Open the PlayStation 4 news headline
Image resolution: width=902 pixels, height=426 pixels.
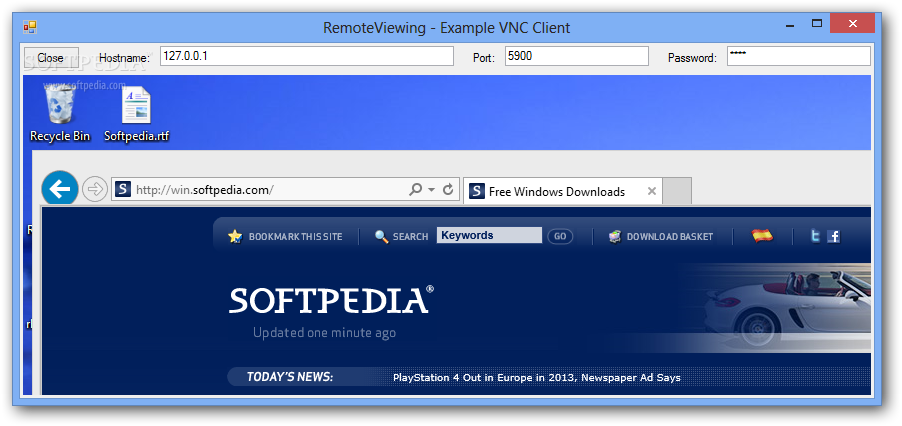pos(537,378)
